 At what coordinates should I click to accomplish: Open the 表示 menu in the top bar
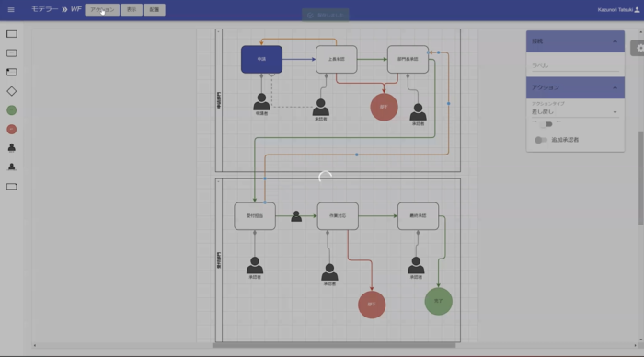pyautogui.click(x=132, y=10)
